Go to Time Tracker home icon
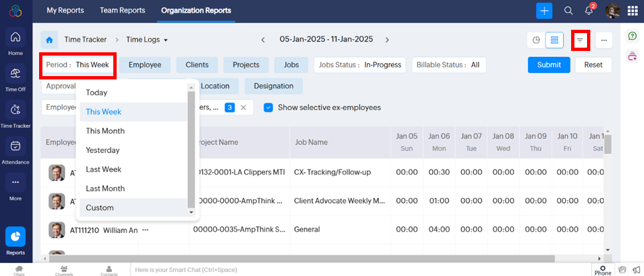Viewport: 644px width, 276px height. 49,40
